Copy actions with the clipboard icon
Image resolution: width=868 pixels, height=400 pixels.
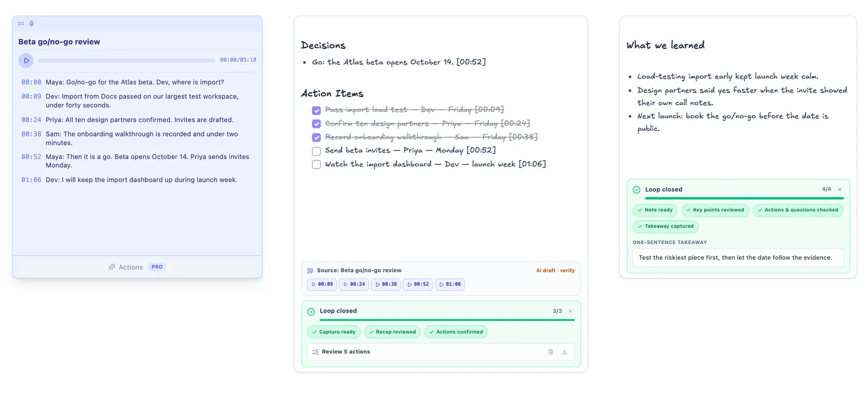pyautogui.click(x=551, y=352)
